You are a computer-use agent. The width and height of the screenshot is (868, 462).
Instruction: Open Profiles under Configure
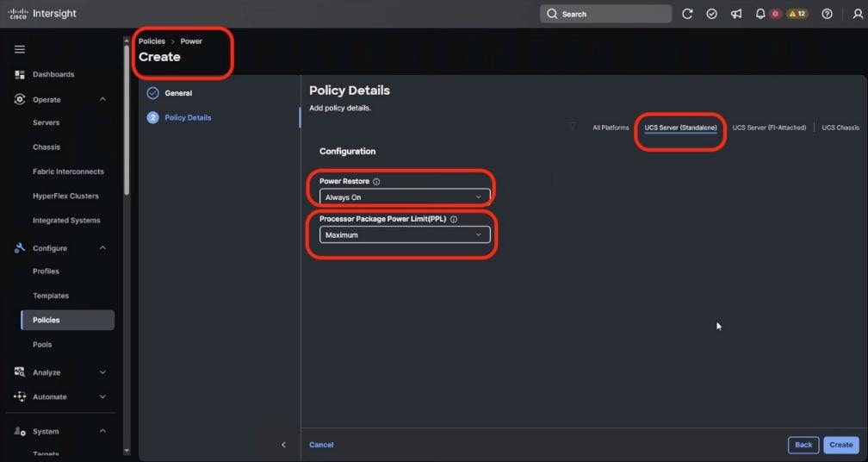click(x=46, y=271)
